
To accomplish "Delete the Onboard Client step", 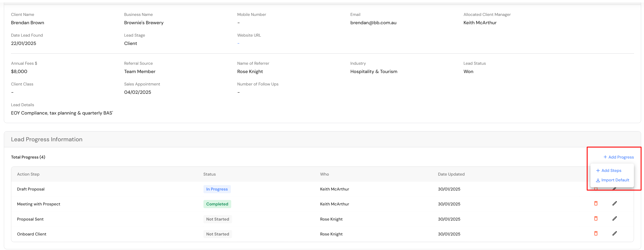I will click(x=596, y=234).
